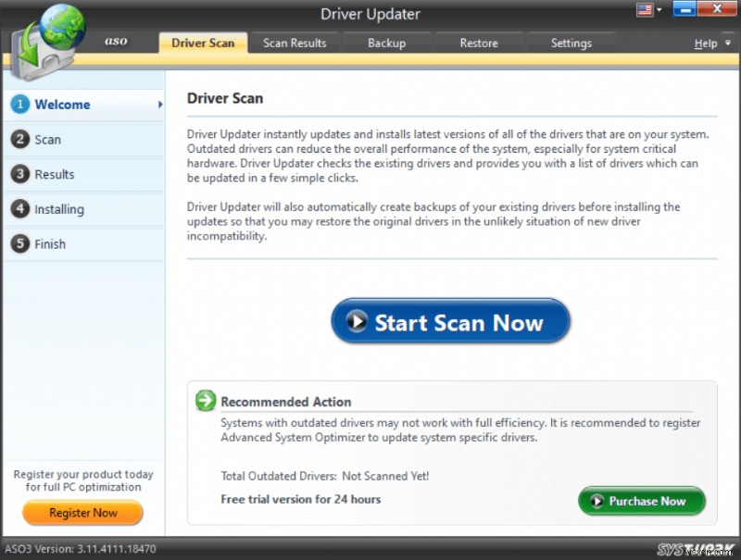This screenshot has height=560, width=741.
Task: Click the Driver Scan page heading
Action: (225, 98)
